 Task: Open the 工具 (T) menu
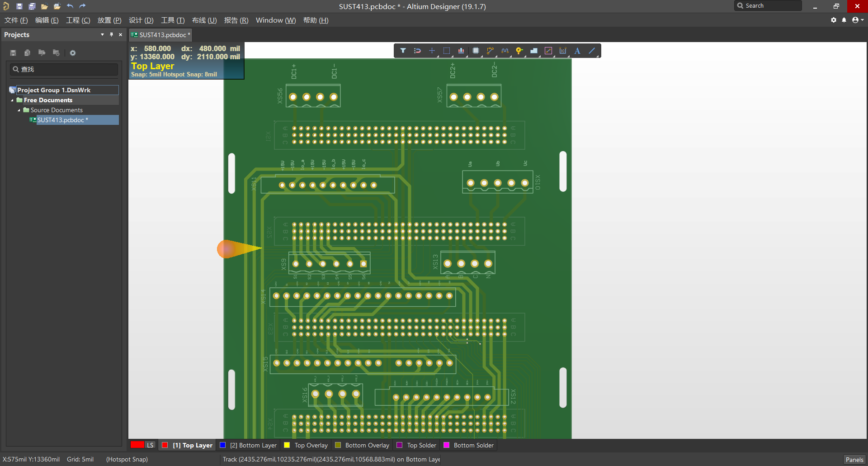tap(173, 20)
